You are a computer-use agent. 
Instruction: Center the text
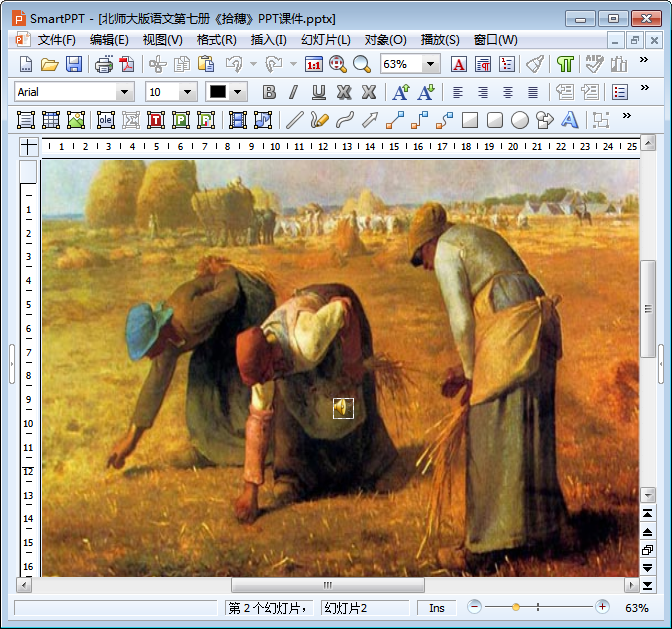(508, 92)
